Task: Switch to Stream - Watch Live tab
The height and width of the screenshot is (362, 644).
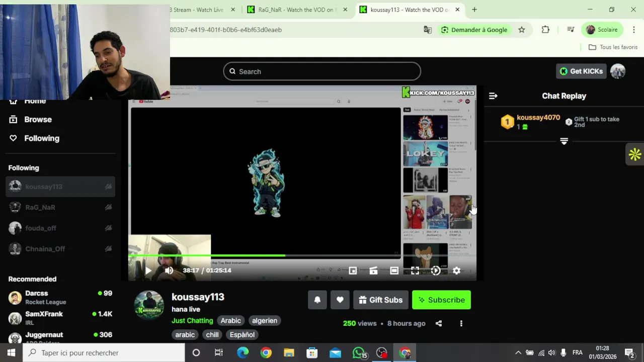Action: [197, 10]
